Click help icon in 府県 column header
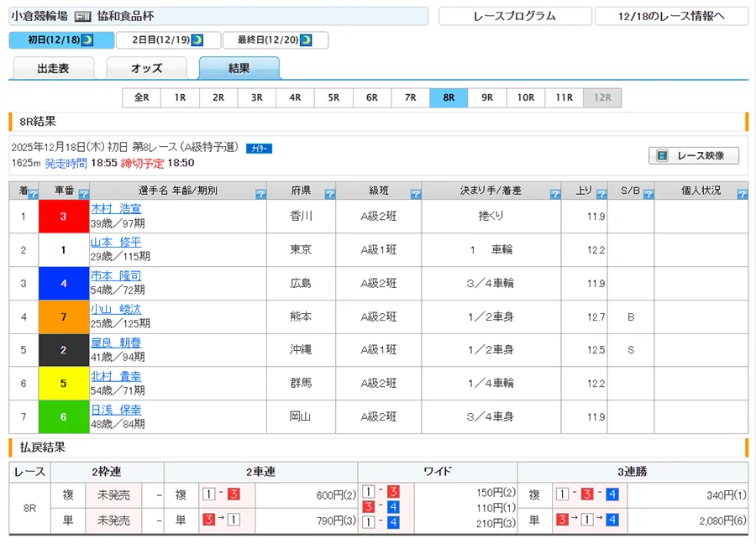756x544 pixels. tap(330, 194)
